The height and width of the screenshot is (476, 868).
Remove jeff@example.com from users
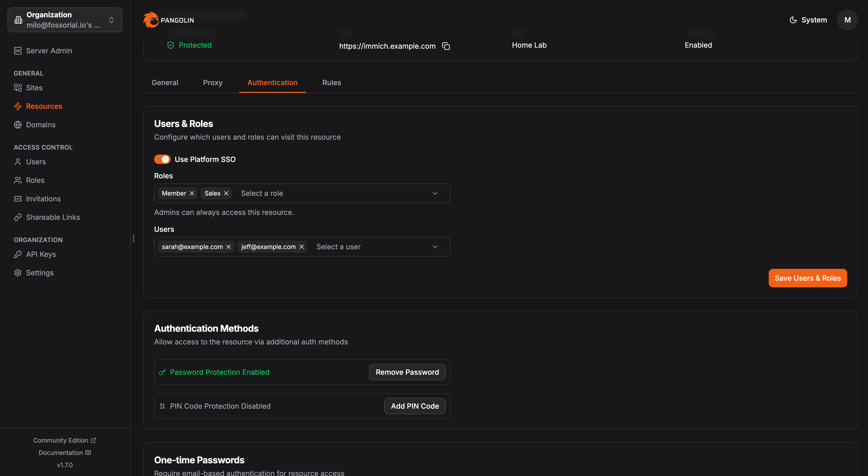pyautogui.click(x=302, y=247)
